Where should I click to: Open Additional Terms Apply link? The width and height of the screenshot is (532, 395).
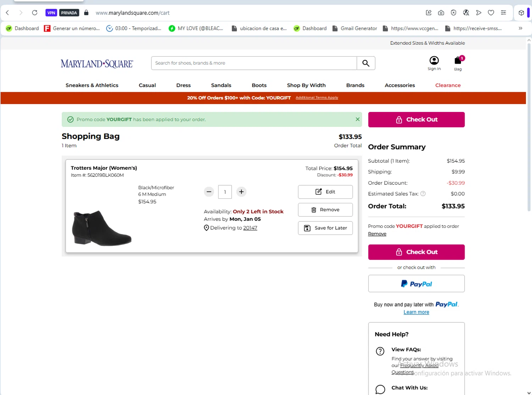coord(317,97)
